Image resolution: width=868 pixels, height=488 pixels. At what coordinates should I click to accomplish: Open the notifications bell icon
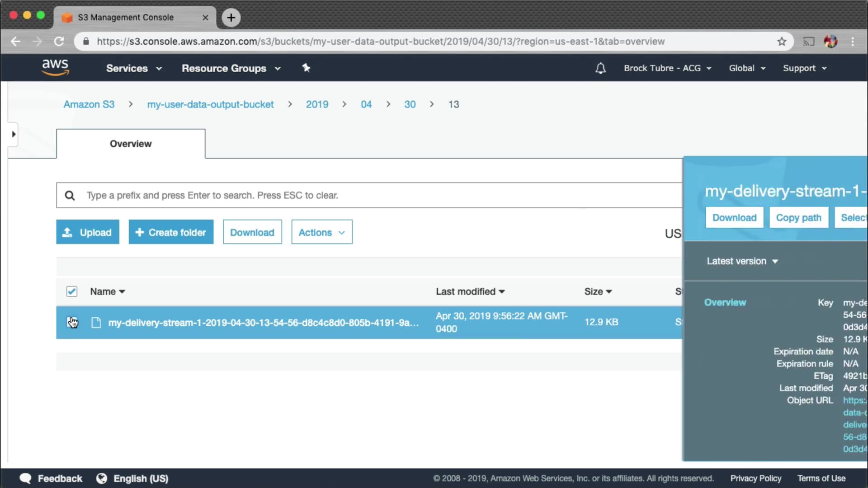[x=600, y=68]
